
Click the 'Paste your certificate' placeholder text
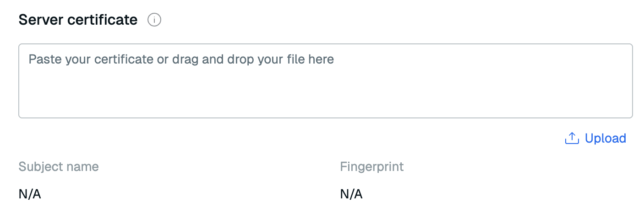[x=181, y=59]
